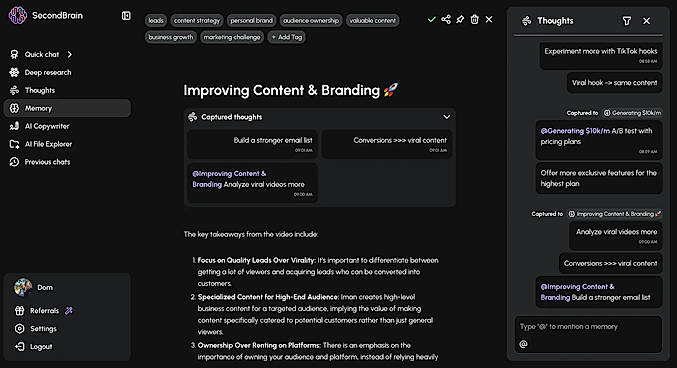Click 'Focus on Quality Leads Over Virality' heading
Image resolution: width=677 pixels, height=368 pixels.
point(257,260)
